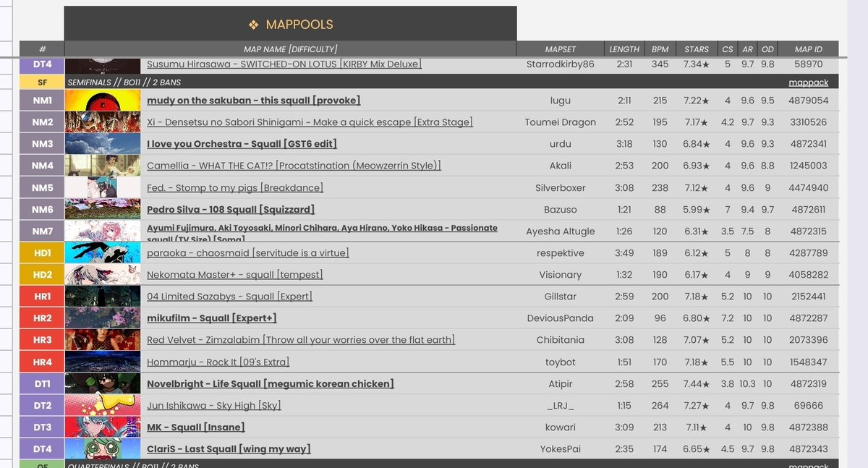
Task: Select map ID cell 4879054
Action: click(809, 101)
